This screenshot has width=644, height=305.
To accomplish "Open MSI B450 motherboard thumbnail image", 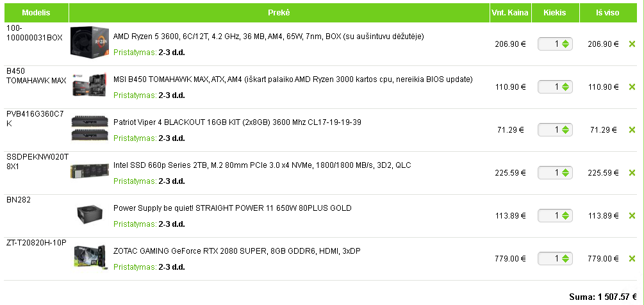I will (88, 86).
